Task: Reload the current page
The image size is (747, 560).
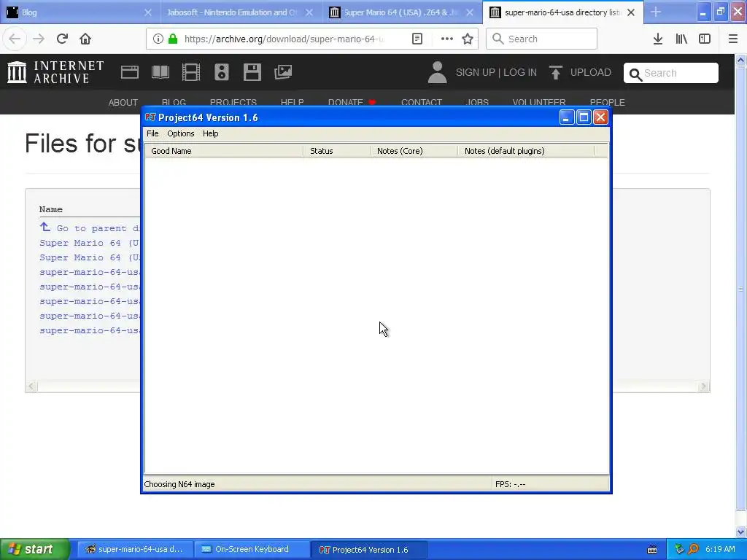Action: [62, 39]
